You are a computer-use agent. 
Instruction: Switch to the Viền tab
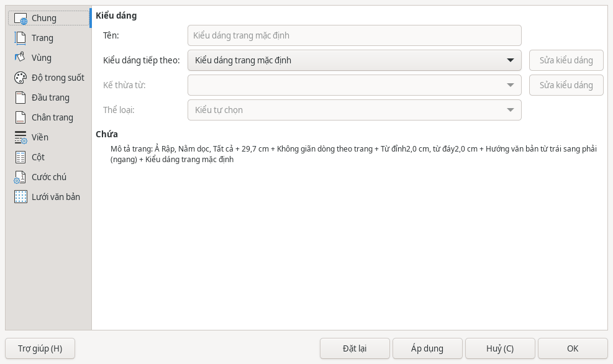point(48,137)
